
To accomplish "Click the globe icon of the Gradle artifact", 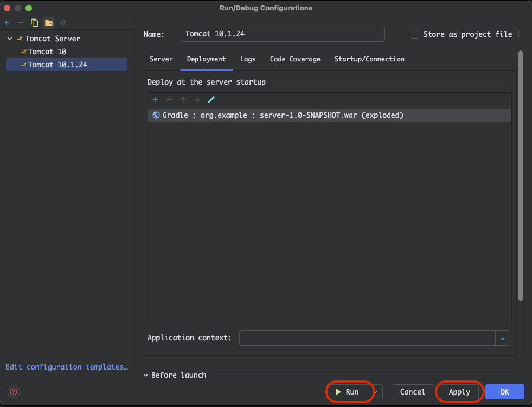I will (x=156, y=115).
